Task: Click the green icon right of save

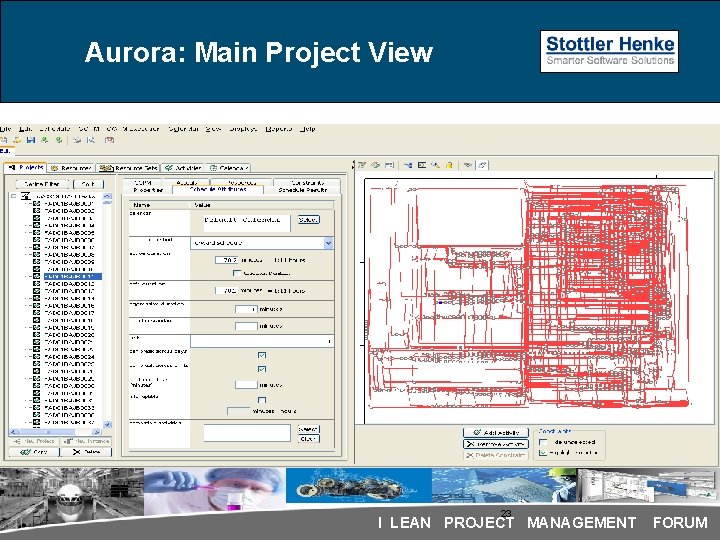Action: pos(45,140)
